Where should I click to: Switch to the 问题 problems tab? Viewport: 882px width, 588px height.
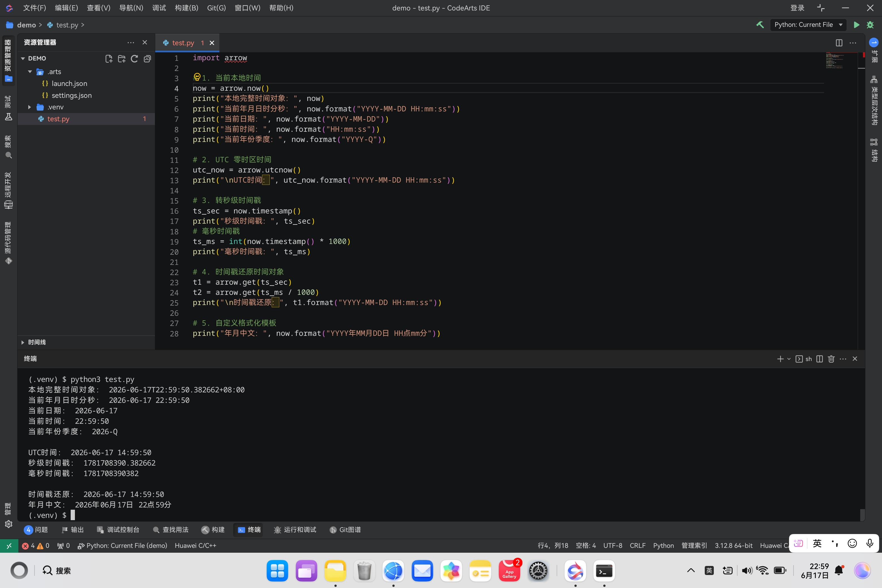36,530
